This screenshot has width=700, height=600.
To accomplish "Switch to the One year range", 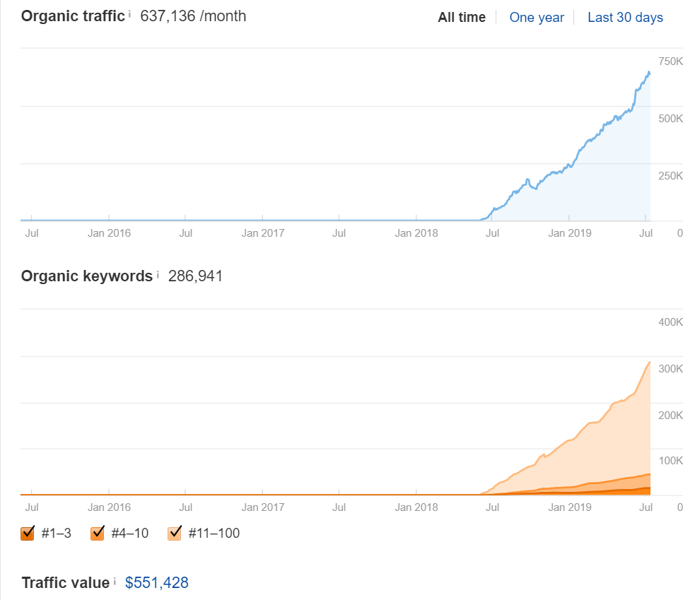I will tap(537, 18).
